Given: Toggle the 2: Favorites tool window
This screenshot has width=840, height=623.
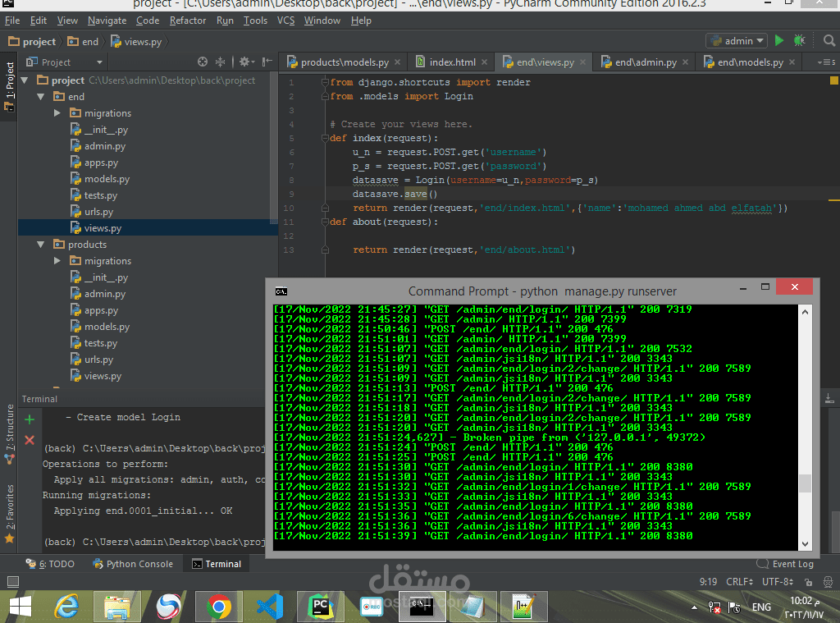Looking at the screenshot, I should tap(10, 506).
